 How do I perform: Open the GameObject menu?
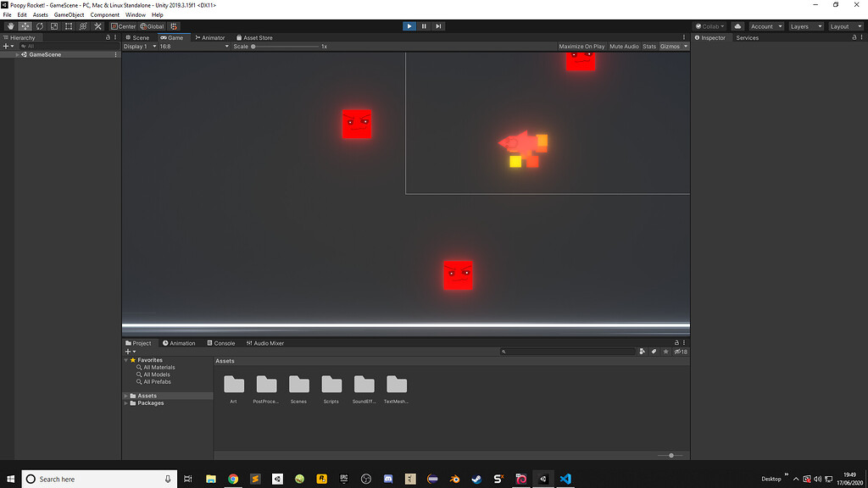tap(68, 14)
